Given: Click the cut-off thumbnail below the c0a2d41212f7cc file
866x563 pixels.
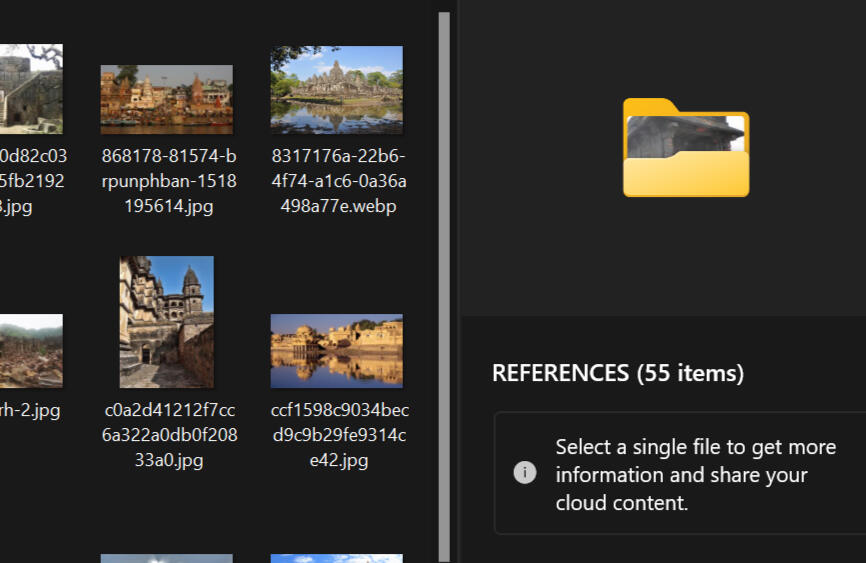Looking at the screenshot, I should pos(166,558).
